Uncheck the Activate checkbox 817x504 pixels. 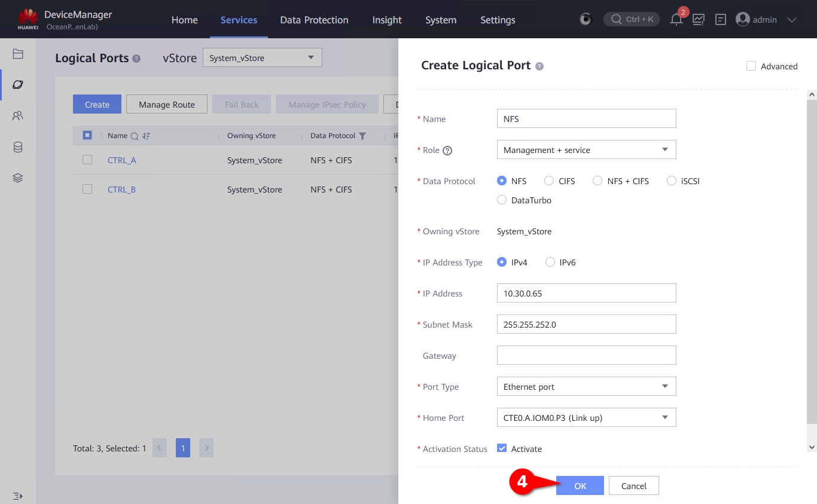pos(502,448)
